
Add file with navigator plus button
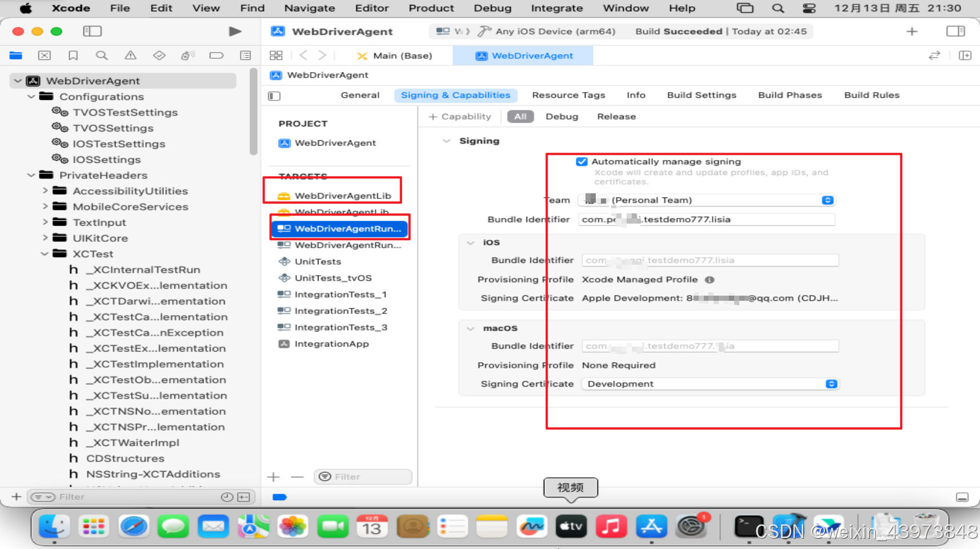point(17,497)
